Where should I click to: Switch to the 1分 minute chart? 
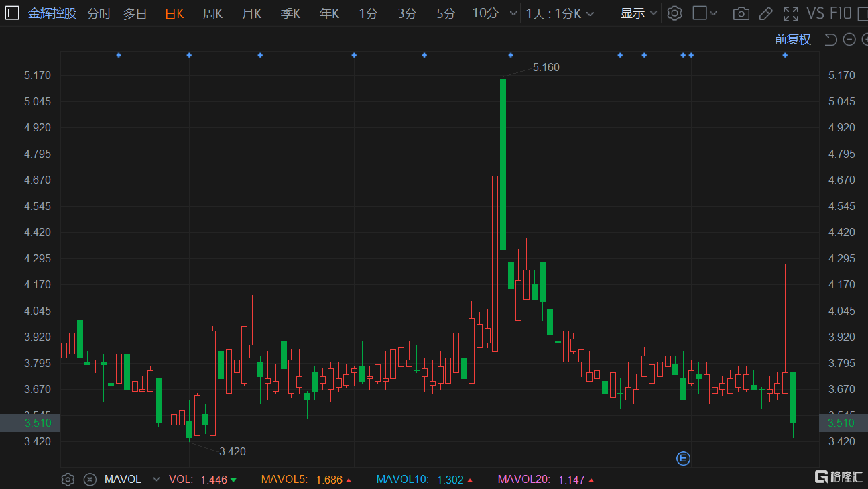coord(368,13)
